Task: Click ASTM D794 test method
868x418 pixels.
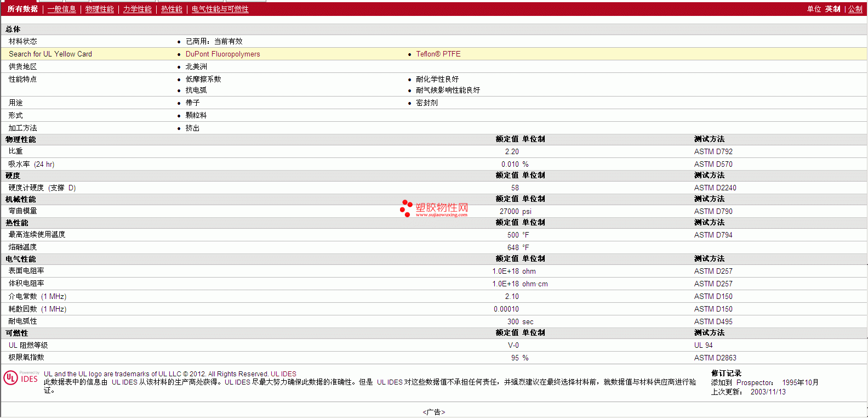Action: pyautogui.click(x=713, y=235)
